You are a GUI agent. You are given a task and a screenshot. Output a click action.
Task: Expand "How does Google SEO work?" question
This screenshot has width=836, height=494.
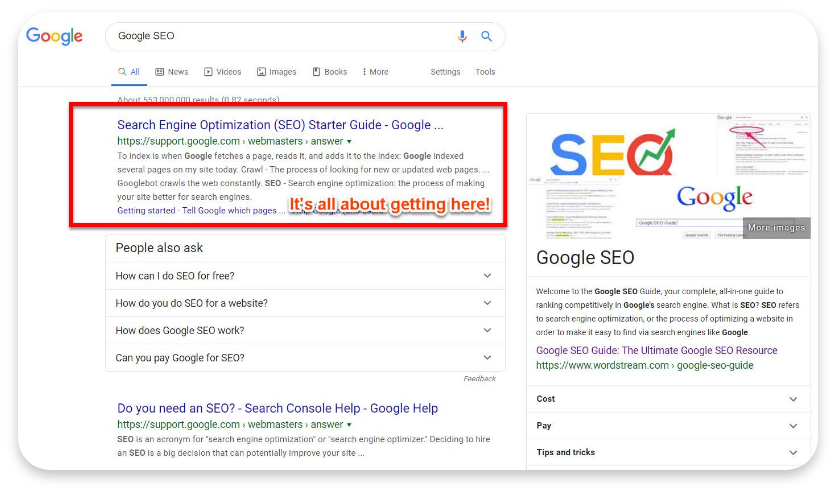(x=304, y=331)
